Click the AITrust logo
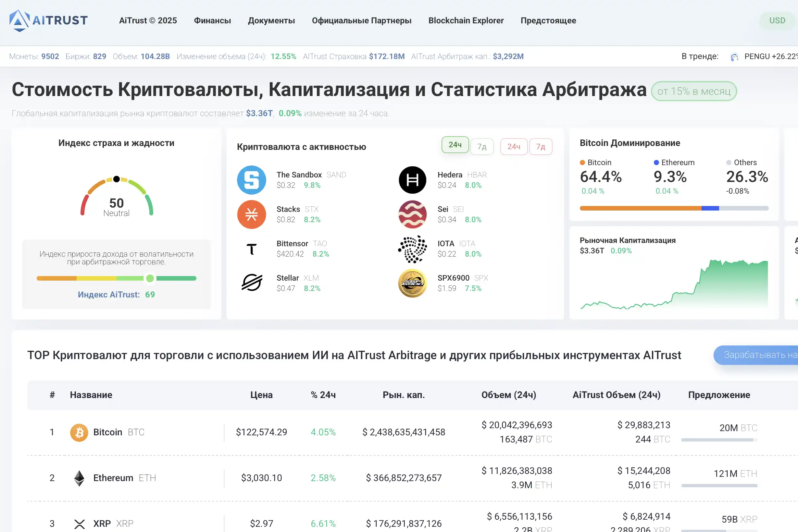The image size is (798, 532). pos(48,20)
